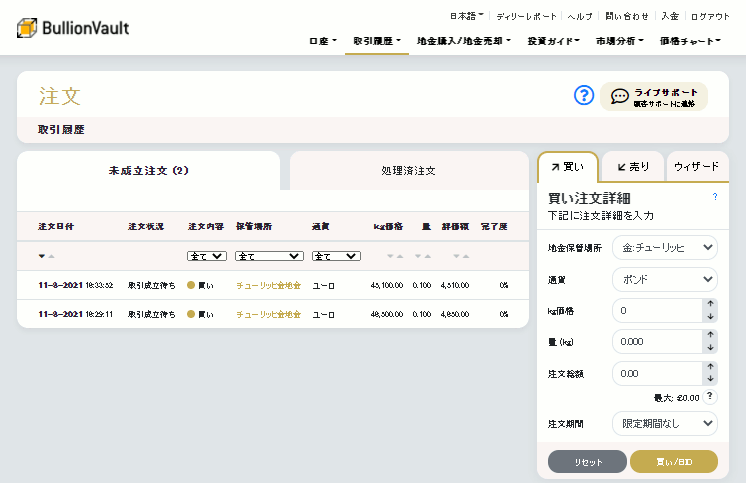746x483 pixels.
Task: Open 注文期間 dropdown 限定期間なし
Action: [665, 423]
